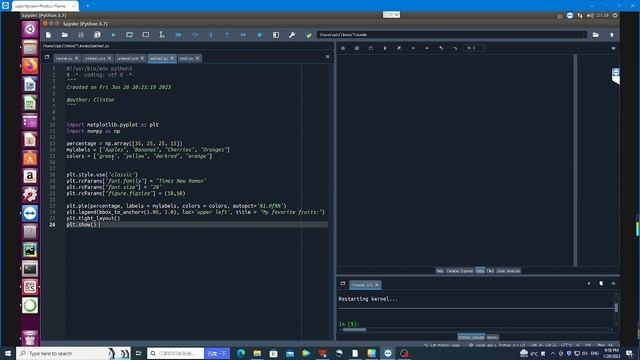Switch to Plots pane tab
Viewport: 640px width, 360px height.
click(x=480, y=271)
